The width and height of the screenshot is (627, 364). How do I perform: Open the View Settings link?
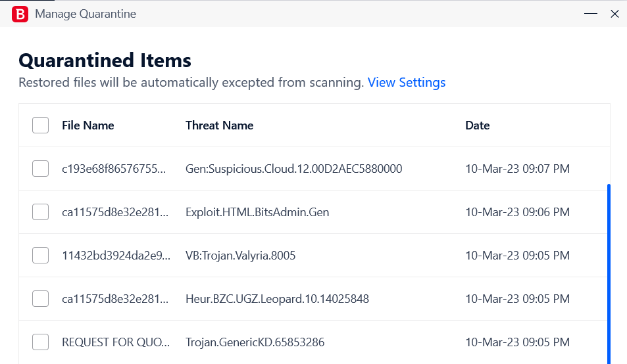coord(407,82)
